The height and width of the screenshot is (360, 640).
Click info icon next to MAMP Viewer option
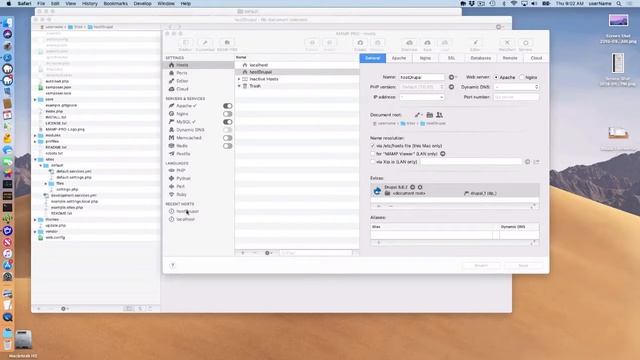coord(443,154)
